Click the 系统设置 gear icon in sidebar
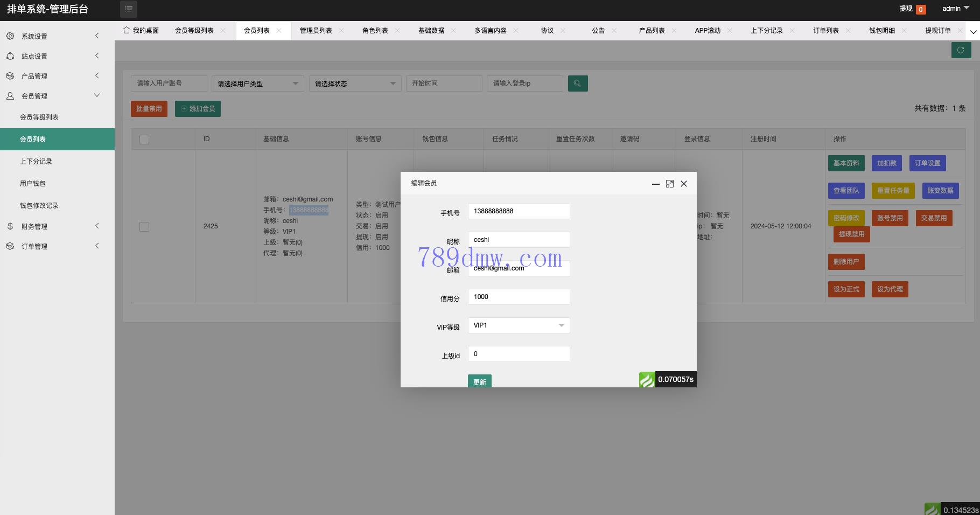This screenshot has height=515, width=980. tap(10, 36)
